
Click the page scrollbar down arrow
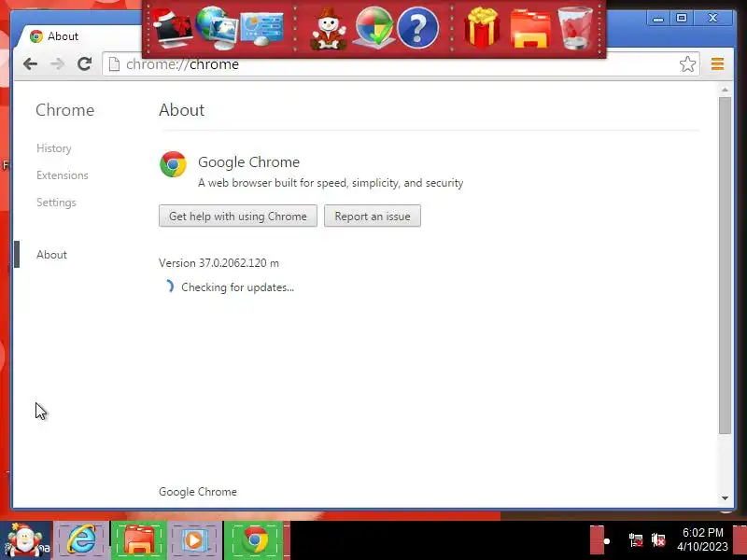(x=725, y=498)
